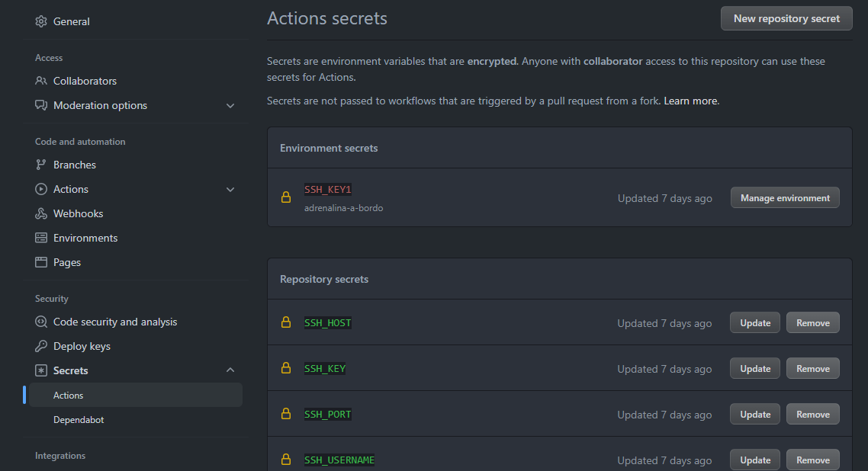The height and width of the screenshot is (471, 868).
Task: Click Manage environment button
Action: coord(785,198)
